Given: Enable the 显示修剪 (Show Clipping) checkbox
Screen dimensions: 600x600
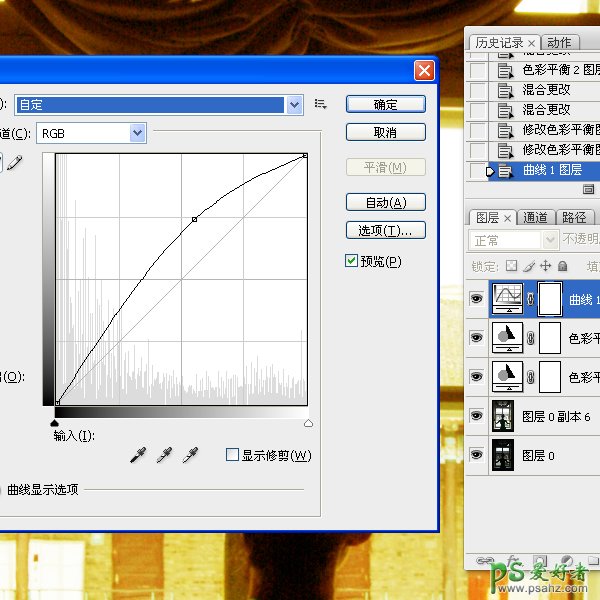Looking at the screenshot, I should [232, 455].
